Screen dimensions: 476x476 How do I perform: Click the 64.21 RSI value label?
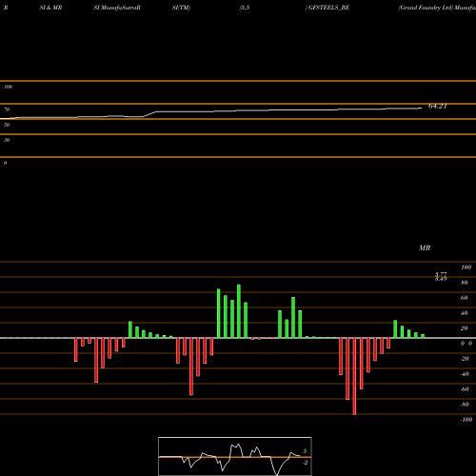tap(438, 107)
